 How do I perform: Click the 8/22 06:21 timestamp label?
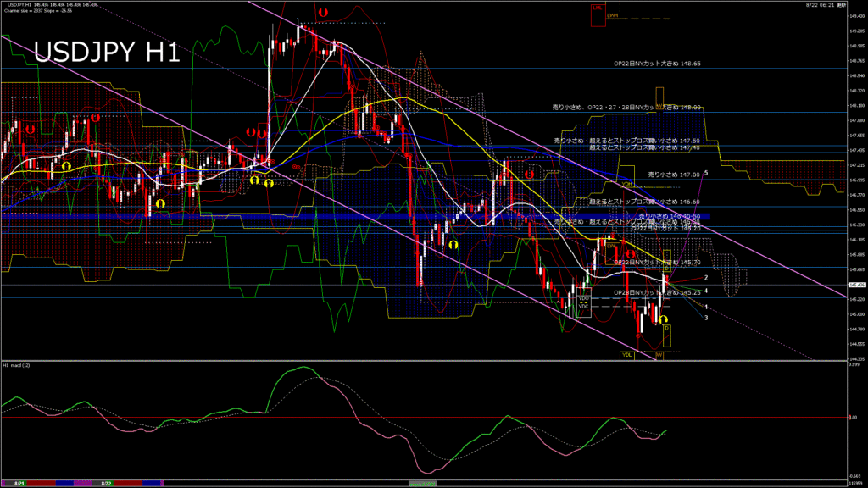826,4
